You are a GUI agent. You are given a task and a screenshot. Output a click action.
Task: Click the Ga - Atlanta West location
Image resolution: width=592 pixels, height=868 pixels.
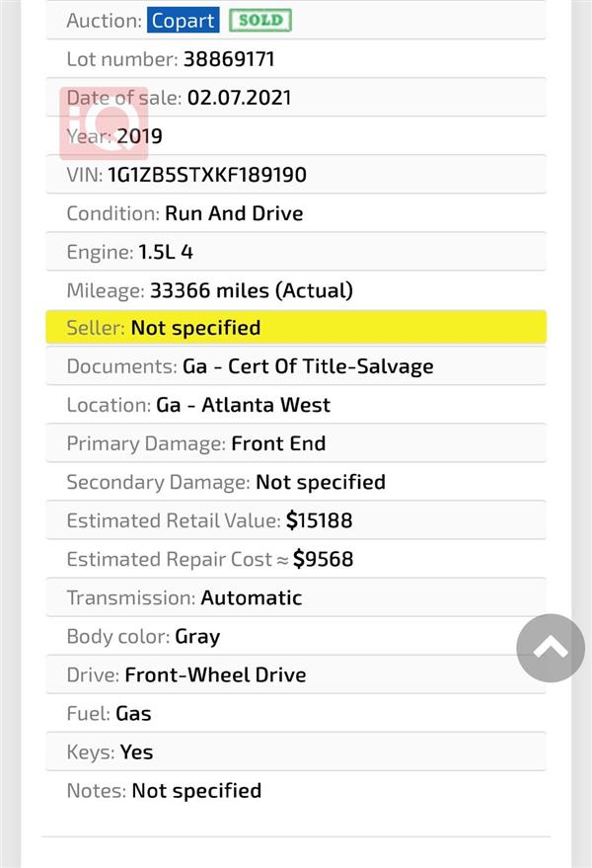pyautogui.click(x=244, y=405)
